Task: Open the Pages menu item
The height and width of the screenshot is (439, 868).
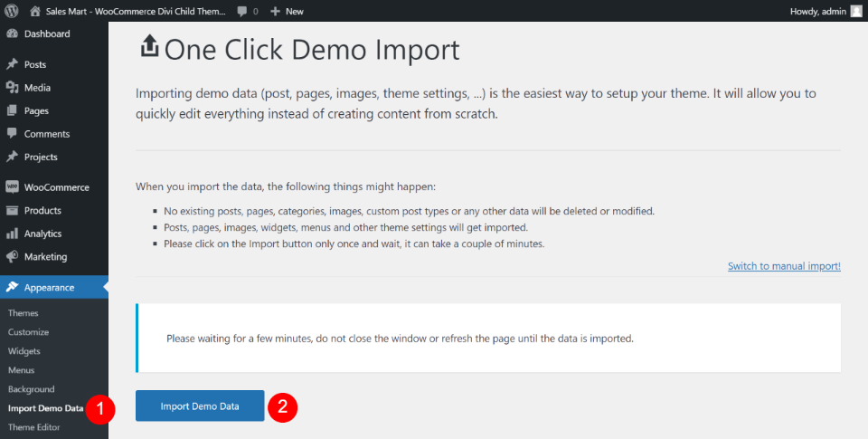Action: pos(36,110)
